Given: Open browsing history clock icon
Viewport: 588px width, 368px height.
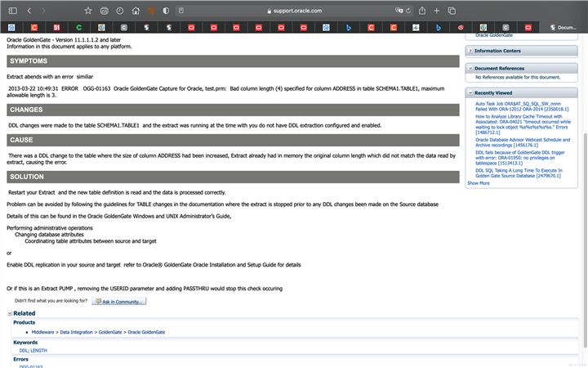Looking at the screenshot, I should tap(119, 11).
